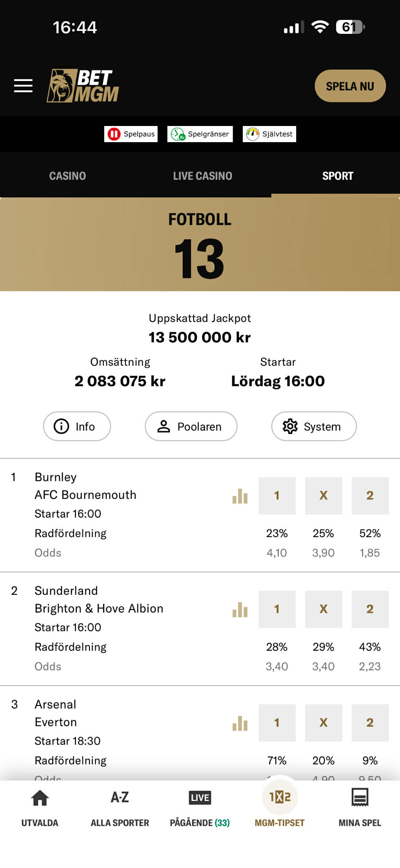Open the hamburger menu
Viewport: 400px width, 868px height.
23,86
